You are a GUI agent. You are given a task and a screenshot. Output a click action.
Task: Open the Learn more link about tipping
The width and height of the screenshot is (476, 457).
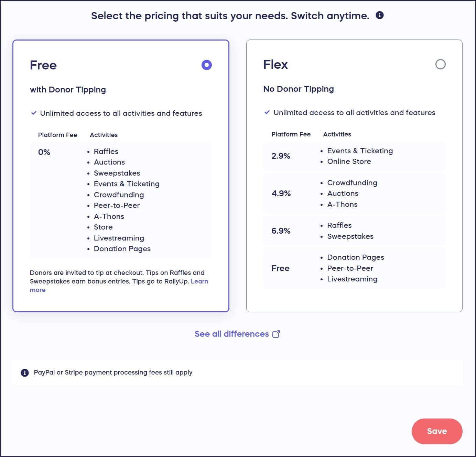pos(199,281)
